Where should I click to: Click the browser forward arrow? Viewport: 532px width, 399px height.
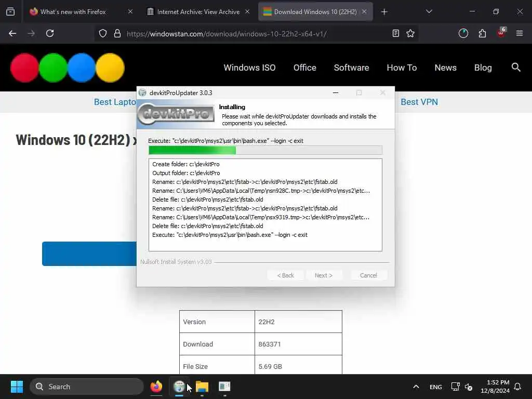[31, 33]
